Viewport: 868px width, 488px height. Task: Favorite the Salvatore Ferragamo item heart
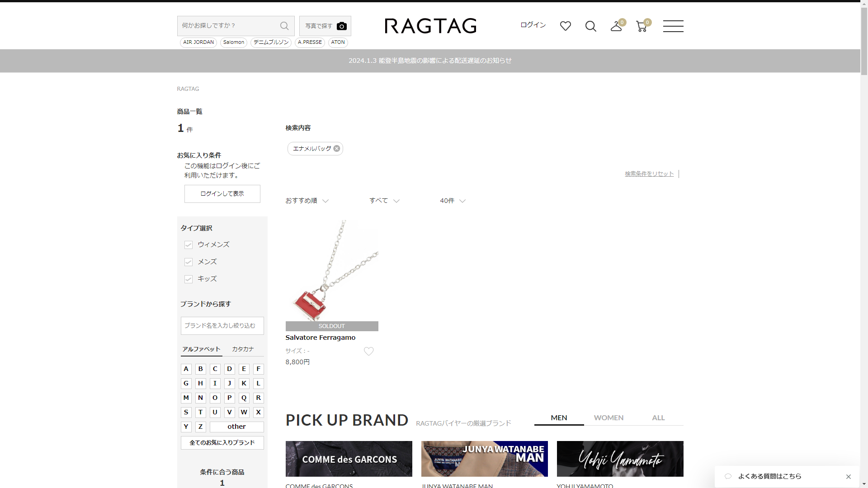368,351
